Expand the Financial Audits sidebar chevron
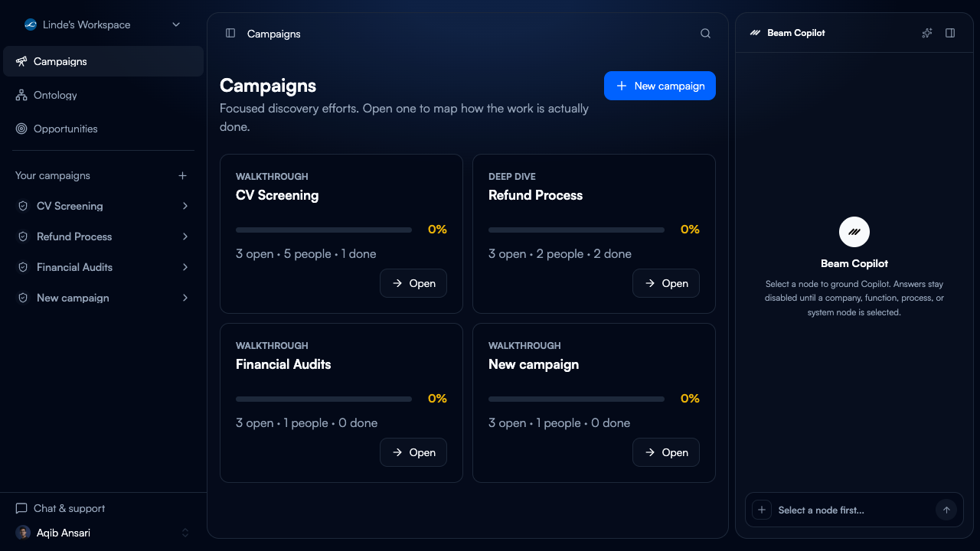980x551 pixels. point(185,267)
